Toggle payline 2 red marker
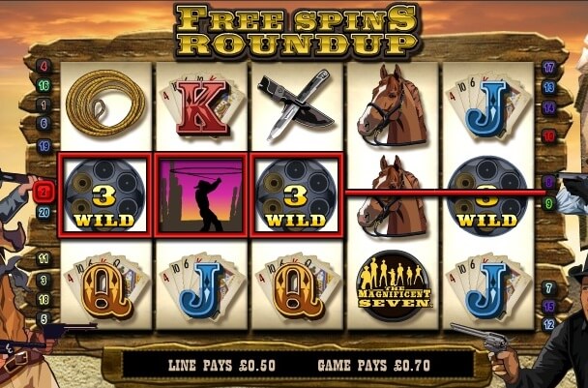This screenshot has width=588, height=388. [x=44, y=193]
